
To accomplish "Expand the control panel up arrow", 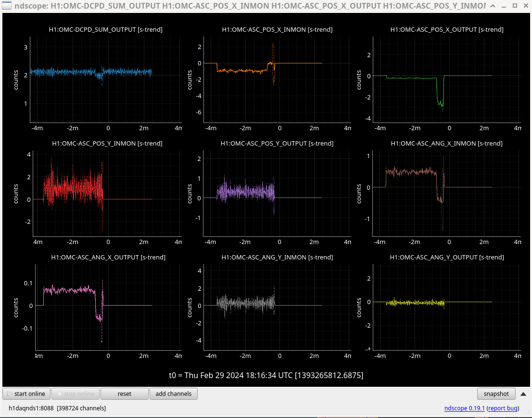I will coord(523,394).
